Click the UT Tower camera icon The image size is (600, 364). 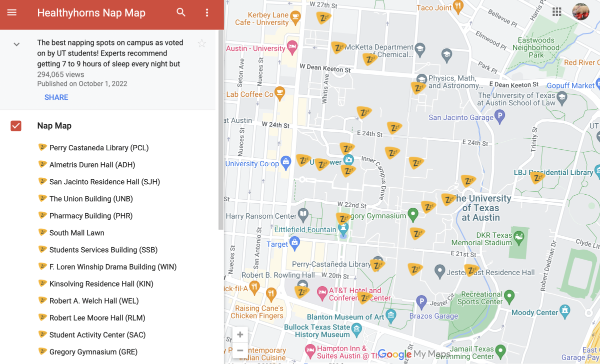click(348, 160)
